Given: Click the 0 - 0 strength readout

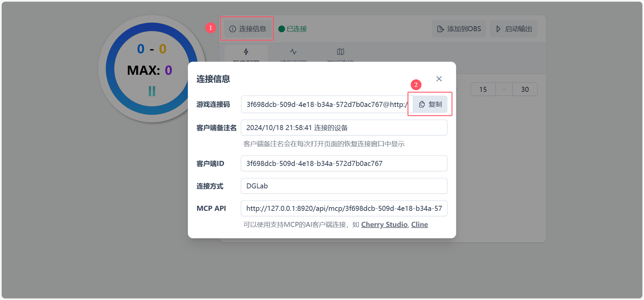Looking at the screenshot, I should coord(152,49).
